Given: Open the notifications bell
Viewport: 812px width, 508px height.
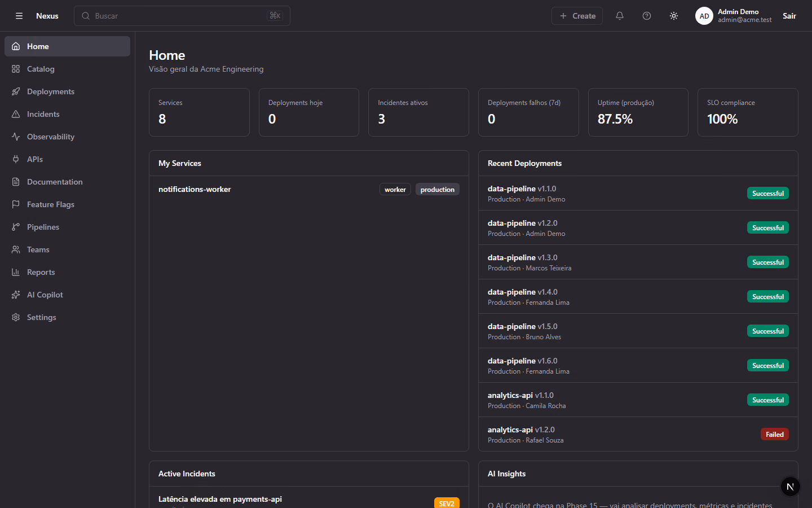Looking at the screenshot, I should coord(620,16).
